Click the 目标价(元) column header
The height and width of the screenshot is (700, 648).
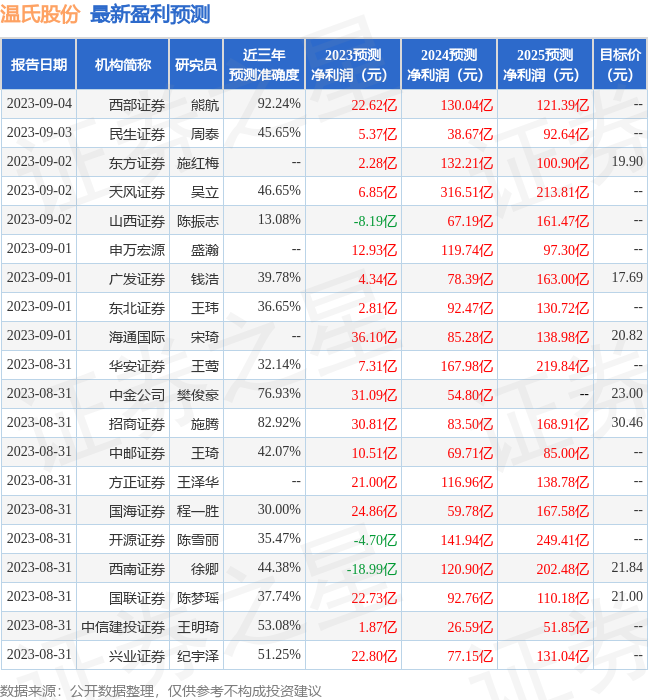620,65
